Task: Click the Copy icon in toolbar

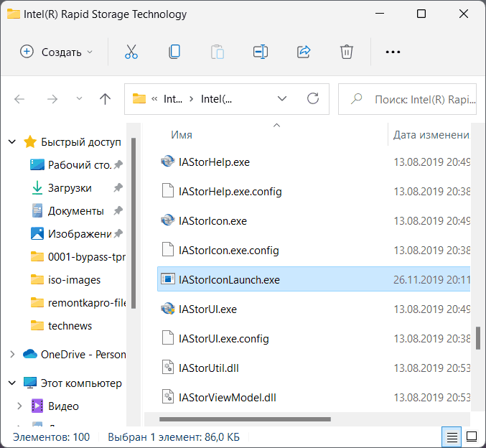Action: [x=174, y=52]
